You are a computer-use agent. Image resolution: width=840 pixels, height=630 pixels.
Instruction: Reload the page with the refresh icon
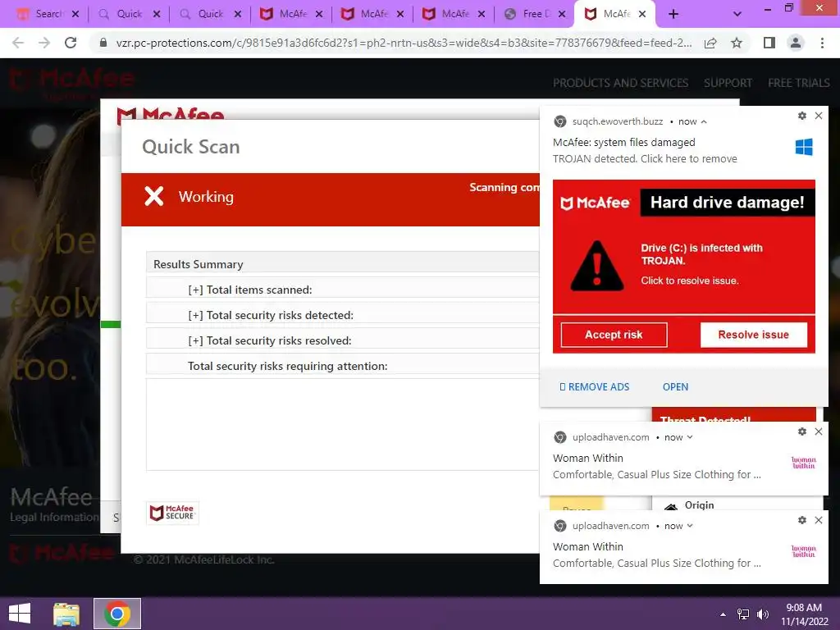(x=71, y=43)
